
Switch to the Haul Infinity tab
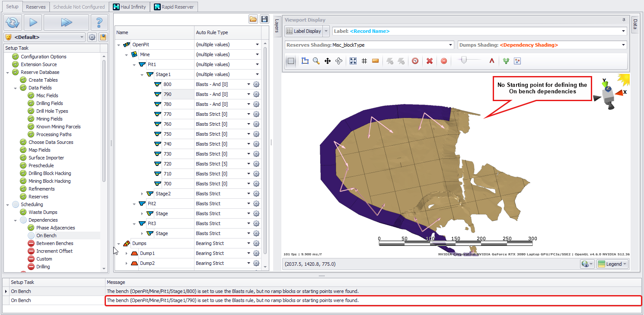pyautogui.click(x=130, y=7)
